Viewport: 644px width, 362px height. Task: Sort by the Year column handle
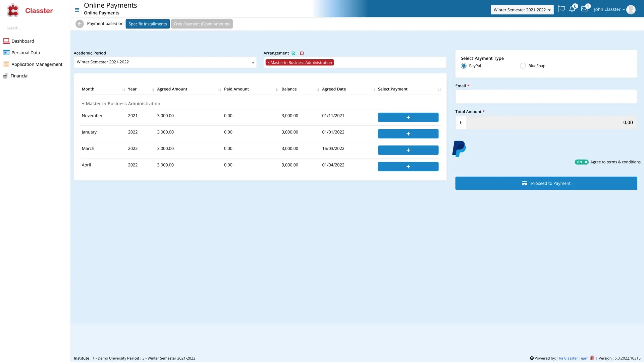coord(153,90)
